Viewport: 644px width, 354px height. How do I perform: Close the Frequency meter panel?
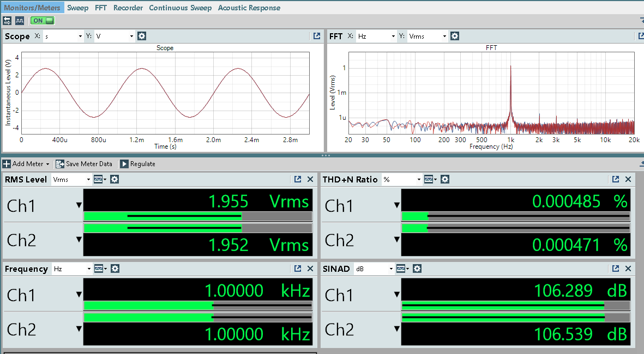(310, 268)
